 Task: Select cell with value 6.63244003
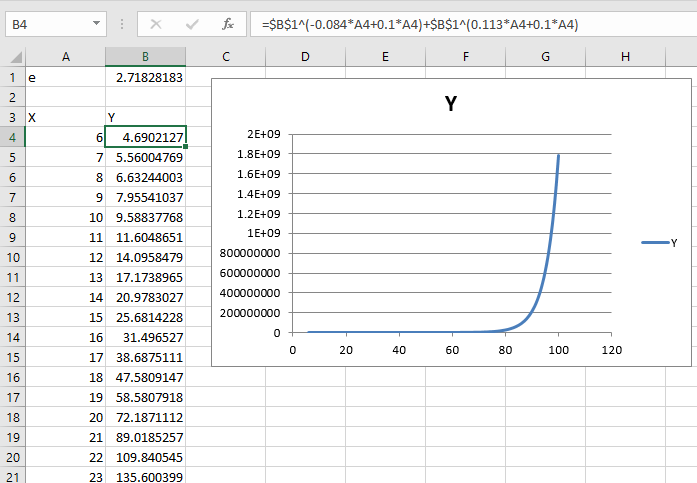point(145,177)
